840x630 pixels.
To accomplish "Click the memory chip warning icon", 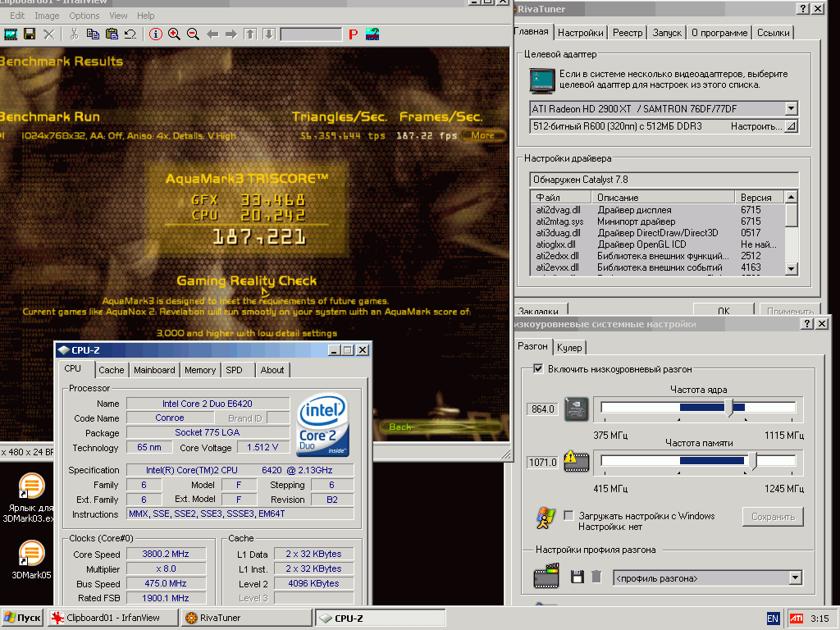I will 577,461.
